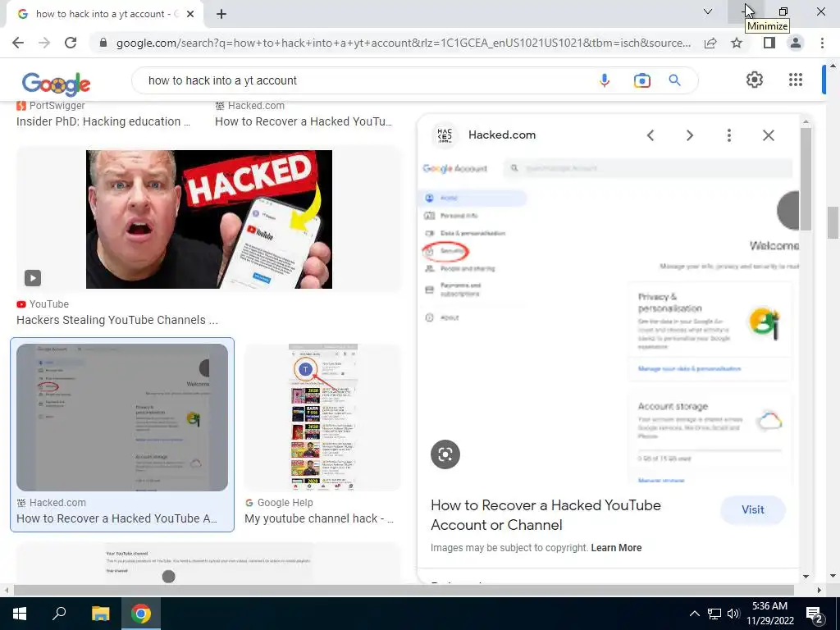Go back to the previous page
840x630 pixels.
pos(18,43)
